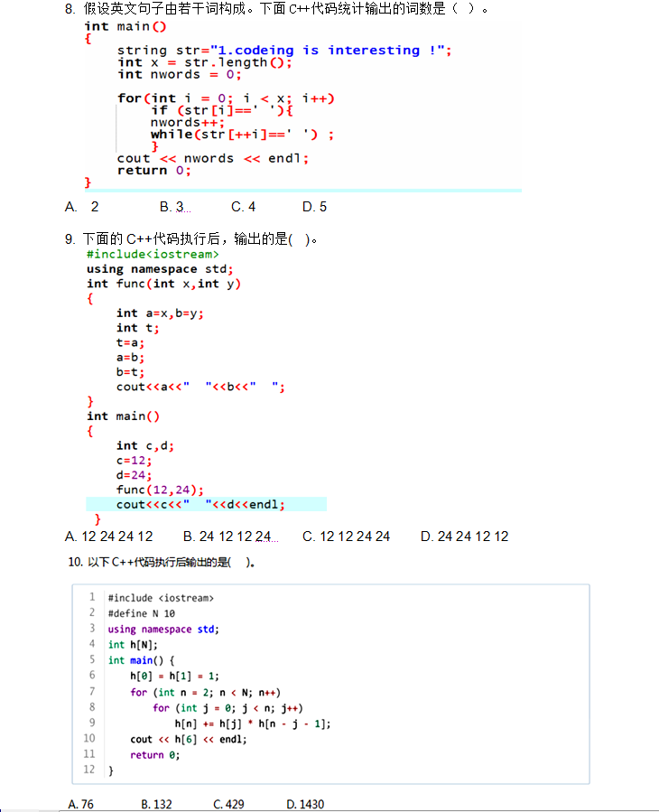
Task: Pick answer C. 429 for question 10
Action: (x=228, y=804)
